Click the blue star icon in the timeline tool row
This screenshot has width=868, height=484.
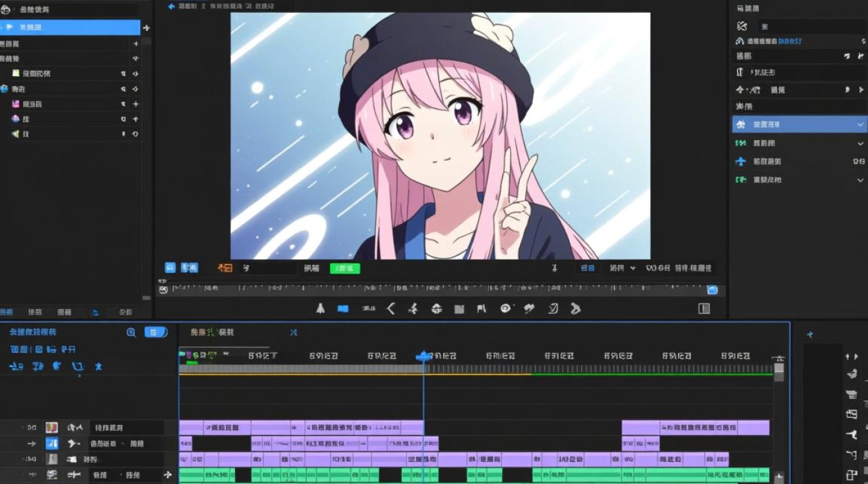tap(99, 367)
